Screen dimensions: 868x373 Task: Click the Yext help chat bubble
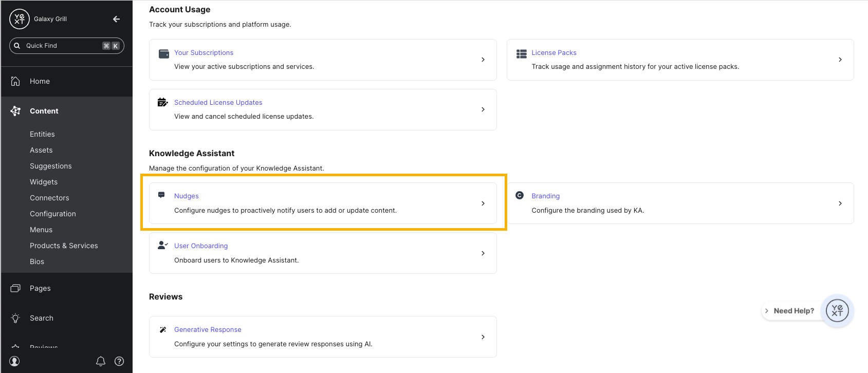[x=837, y=311]
